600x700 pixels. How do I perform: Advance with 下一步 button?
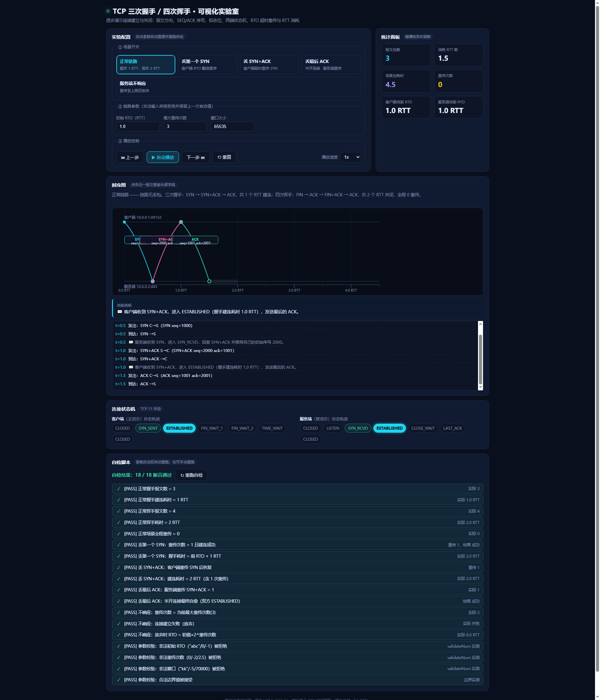pyautogui.click(x=196, y=157)
